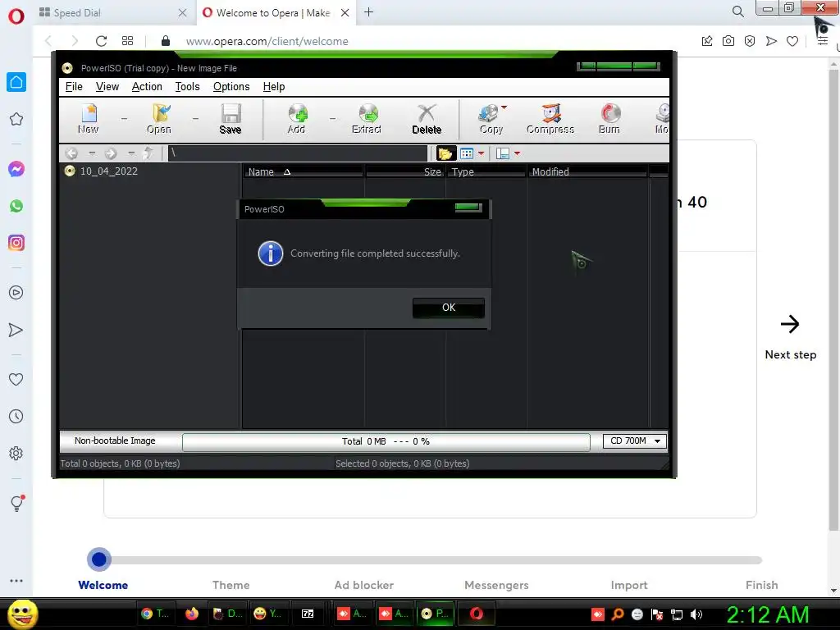This screenshot has width=840, height=630.
Task: Open My Flow arrow icon in sidebar
Action: click(x=16, y=330)
